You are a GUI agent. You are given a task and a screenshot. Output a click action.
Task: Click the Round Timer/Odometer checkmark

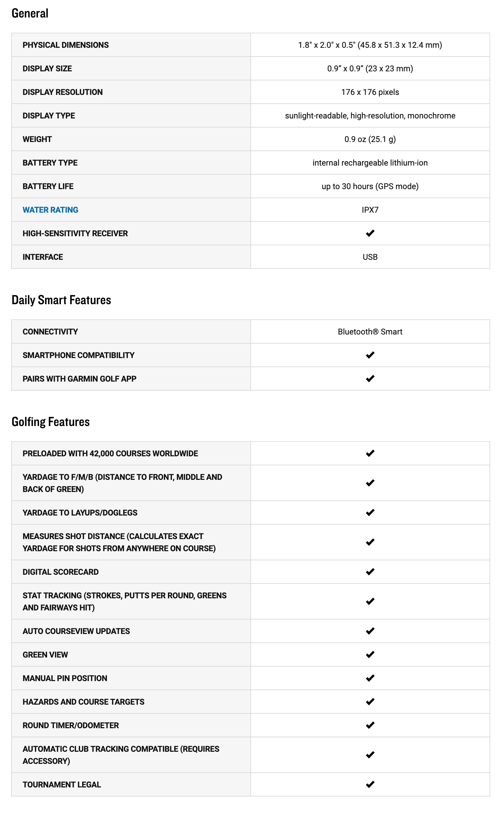tap(370, 725)
